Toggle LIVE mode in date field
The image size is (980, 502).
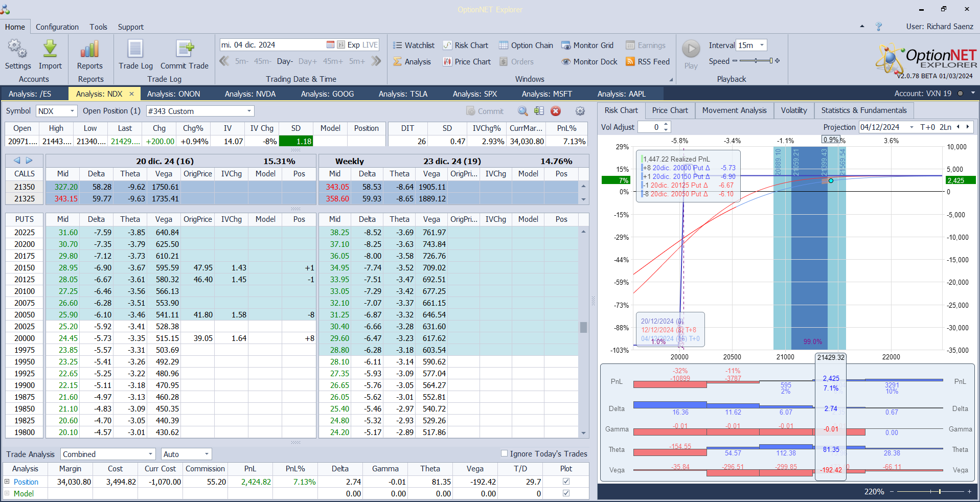pos(370,45)
